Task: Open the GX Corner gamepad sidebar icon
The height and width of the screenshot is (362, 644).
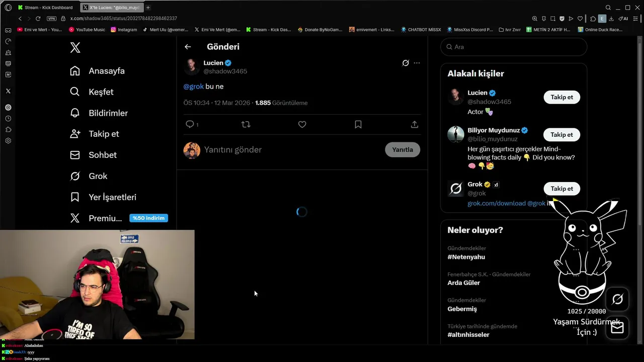Action: click(8, 30)
